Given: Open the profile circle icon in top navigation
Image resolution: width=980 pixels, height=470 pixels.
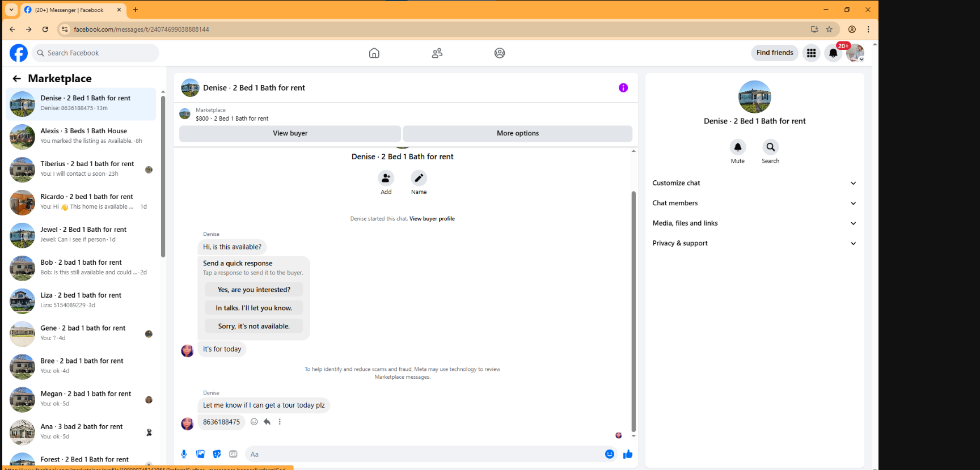Looking at the screenshot, I should 500,53.
